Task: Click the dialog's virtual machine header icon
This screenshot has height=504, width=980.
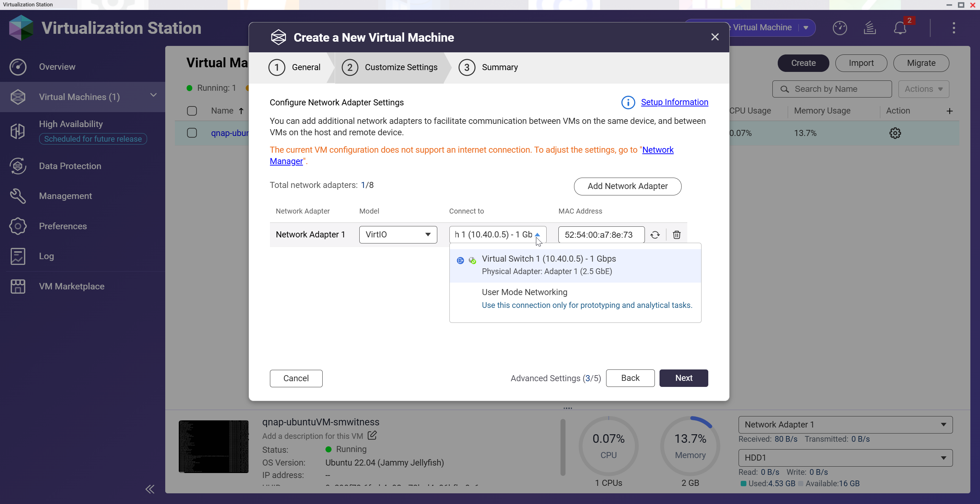Action: tap(278, 37)
